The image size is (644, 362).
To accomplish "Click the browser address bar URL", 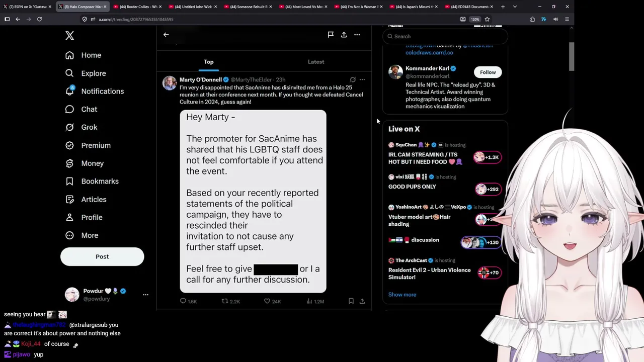I will [x=136, y=19].
